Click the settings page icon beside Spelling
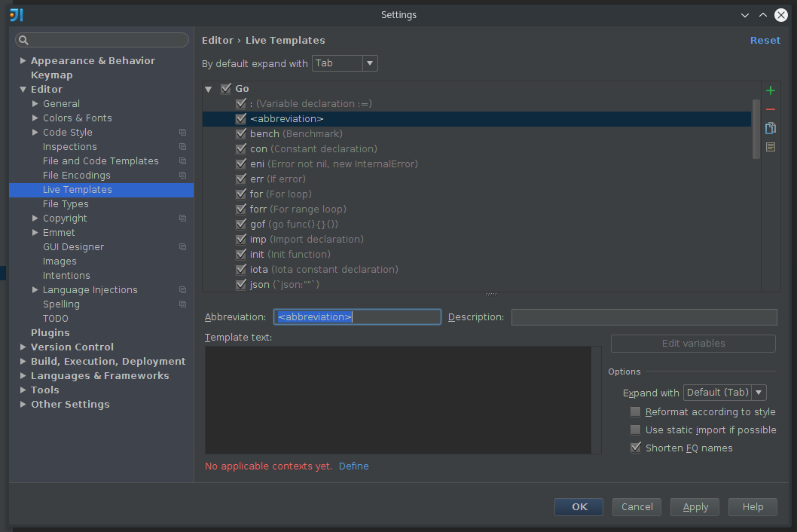 [x=182, y=304]
